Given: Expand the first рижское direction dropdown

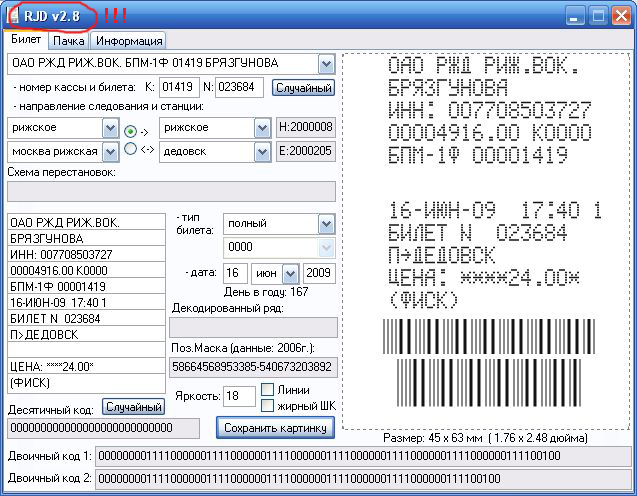Looking at the screenshot, I should pyautogui.click(x=110, y=128).
